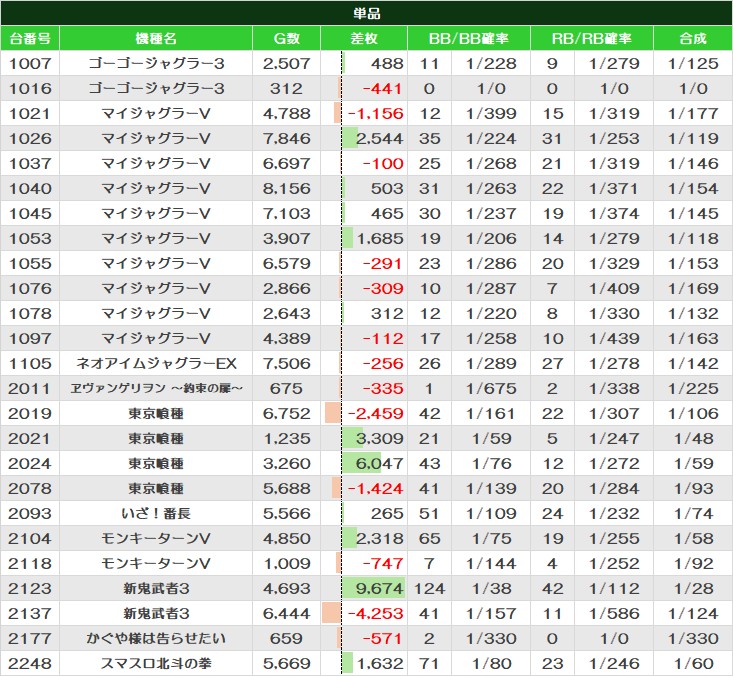This screenshot has width=733, height=676.
Task: Click 差枚 value 1,685 in row 1053
Action: point(380,238)
